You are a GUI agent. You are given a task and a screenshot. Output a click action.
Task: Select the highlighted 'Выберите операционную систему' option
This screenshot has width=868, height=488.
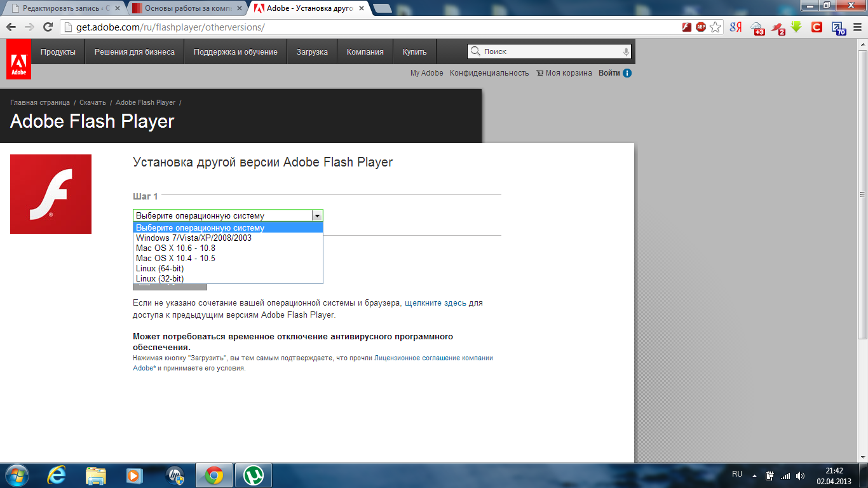228,227
